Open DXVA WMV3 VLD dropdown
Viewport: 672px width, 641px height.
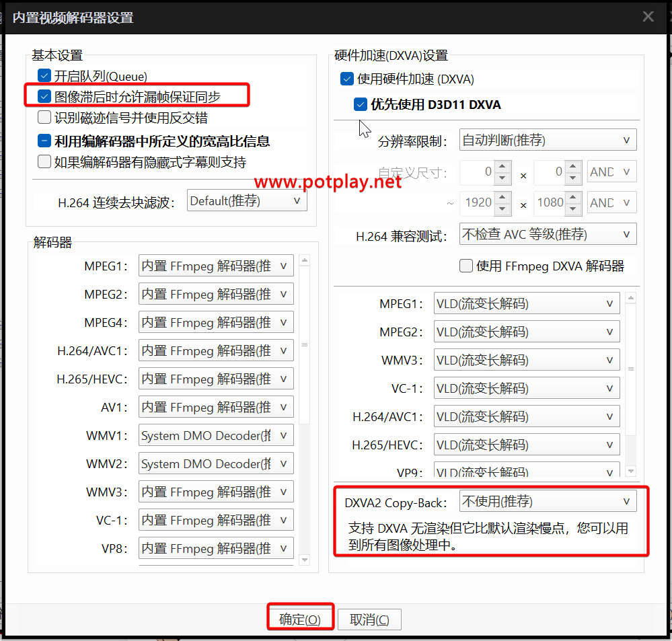pos(527,360)
